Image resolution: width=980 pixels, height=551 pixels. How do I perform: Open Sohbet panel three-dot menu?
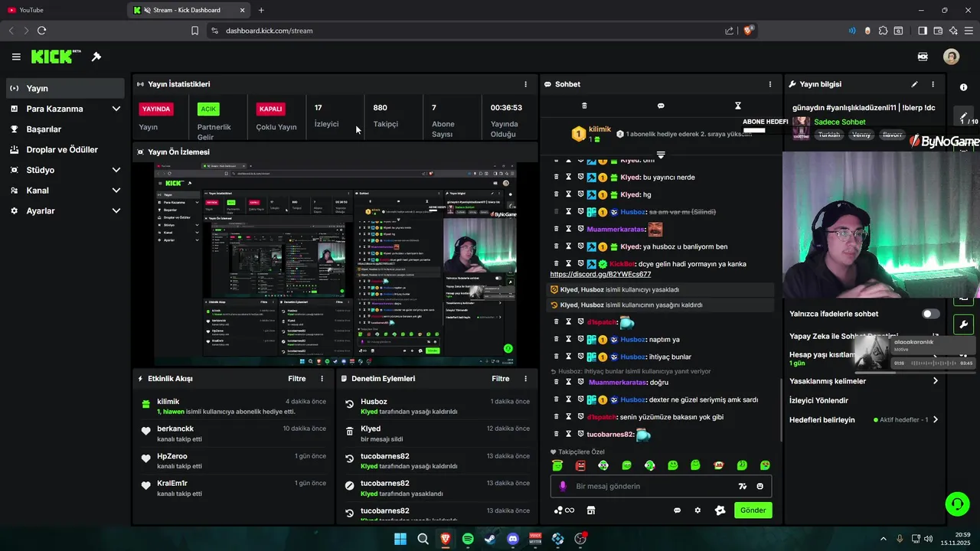[770, 84]
